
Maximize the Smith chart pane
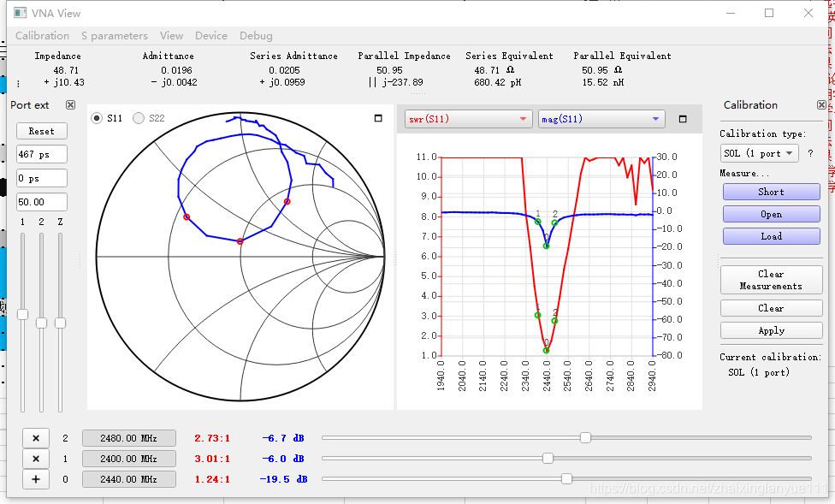[x=378, y=118]
